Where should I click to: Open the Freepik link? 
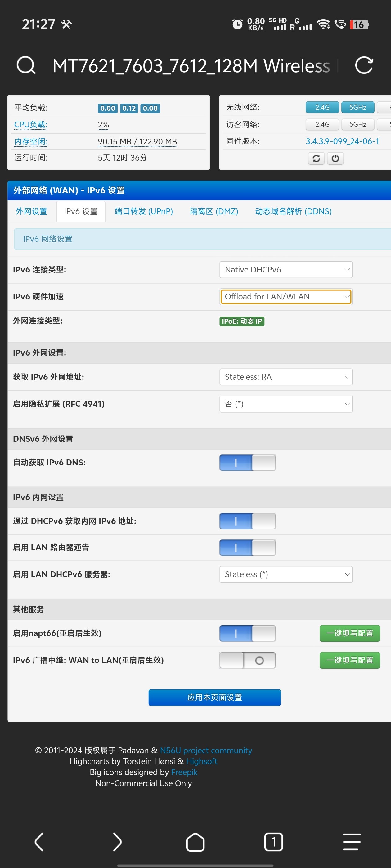click(184, 772)
